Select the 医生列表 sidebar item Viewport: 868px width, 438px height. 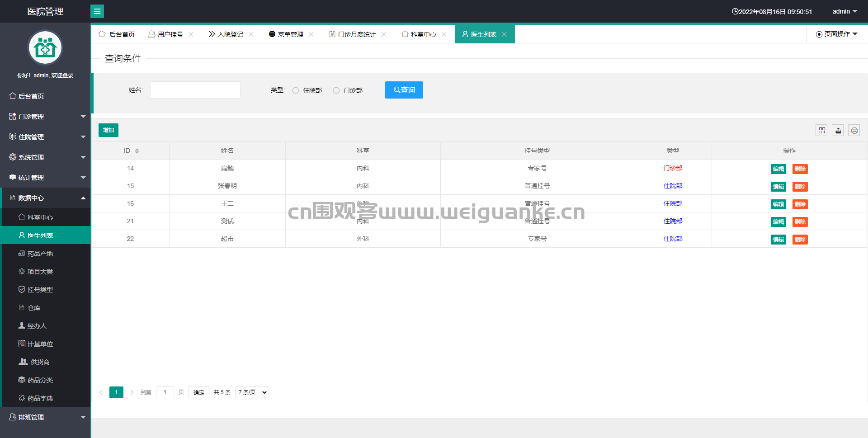(45, 235)
